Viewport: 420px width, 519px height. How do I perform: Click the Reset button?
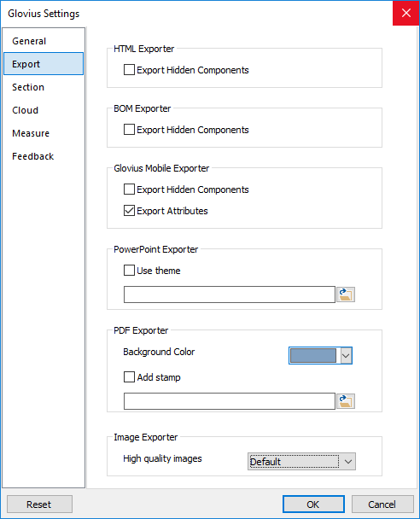39,504
